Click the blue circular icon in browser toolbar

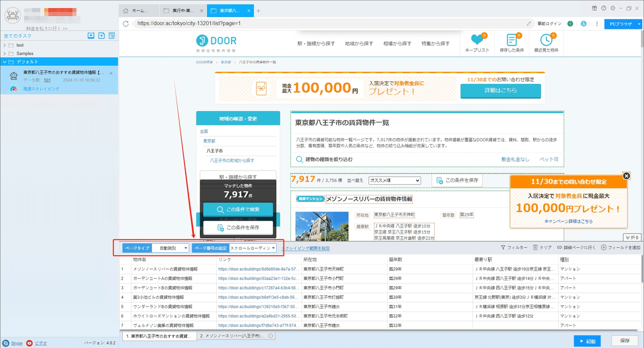[583, 24]
